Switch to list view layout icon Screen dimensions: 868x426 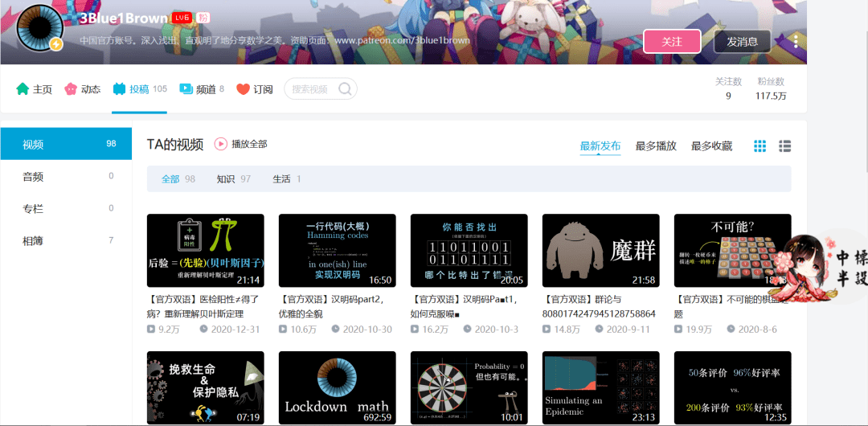click(785, 146)
